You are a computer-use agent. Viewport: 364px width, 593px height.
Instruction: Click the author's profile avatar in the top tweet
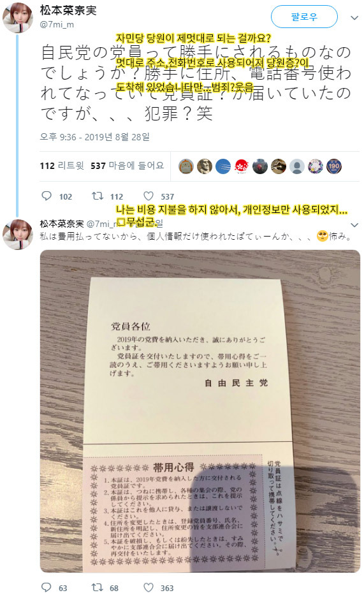(18, 17)
